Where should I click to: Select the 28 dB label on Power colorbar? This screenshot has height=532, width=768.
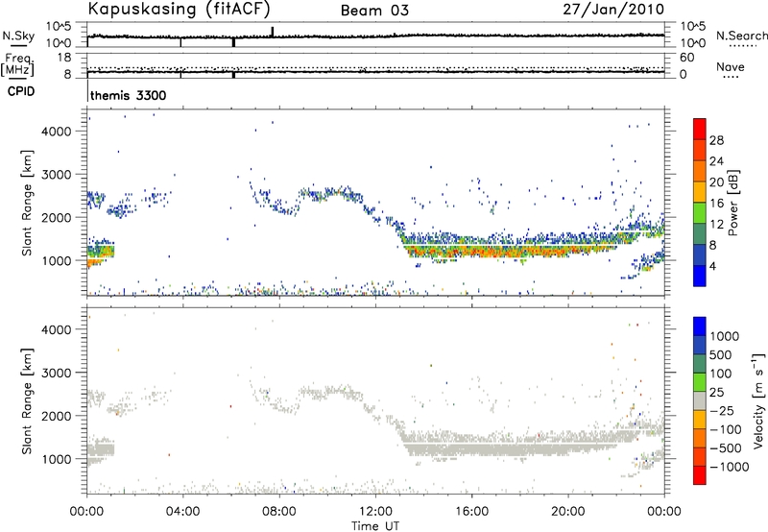click(x=716, y=140)
